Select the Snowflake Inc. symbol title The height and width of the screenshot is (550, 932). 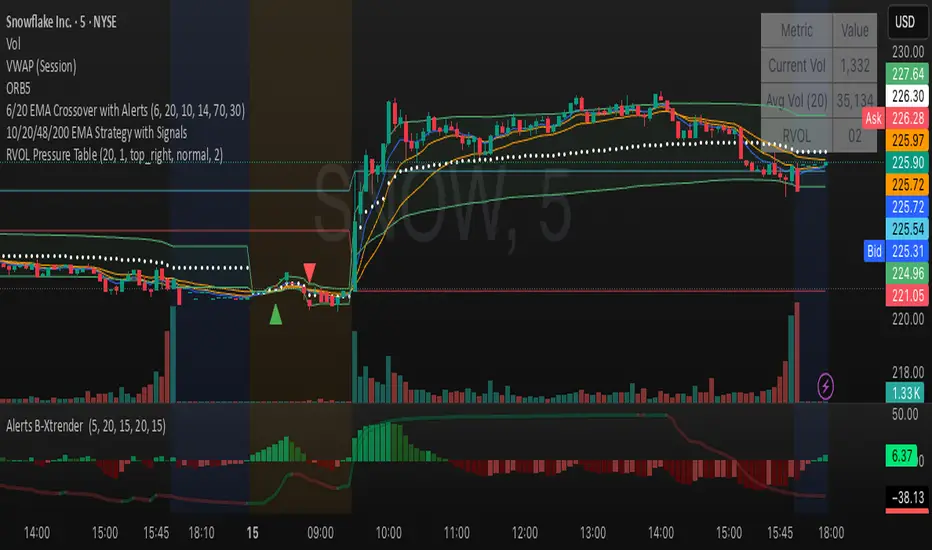click(61, 22)
